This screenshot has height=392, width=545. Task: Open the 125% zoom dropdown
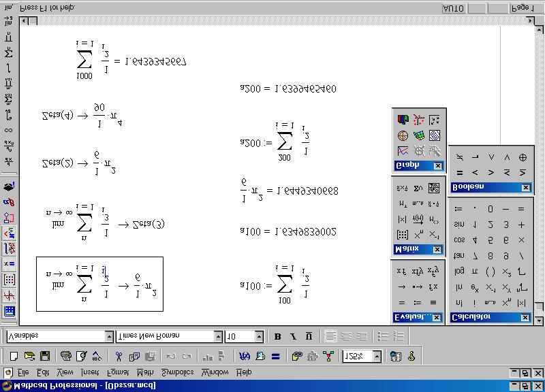click(x=377, y=356)
